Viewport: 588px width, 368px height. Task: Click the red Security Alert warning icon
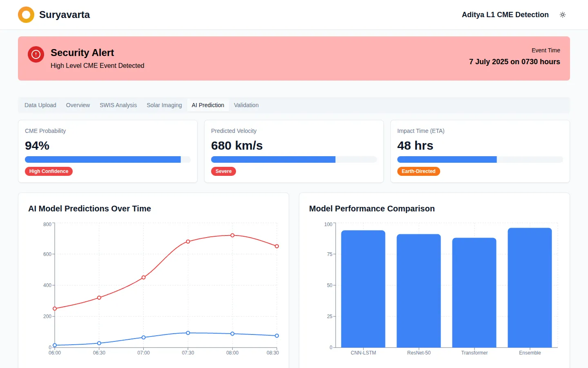[x=36, y=54]
